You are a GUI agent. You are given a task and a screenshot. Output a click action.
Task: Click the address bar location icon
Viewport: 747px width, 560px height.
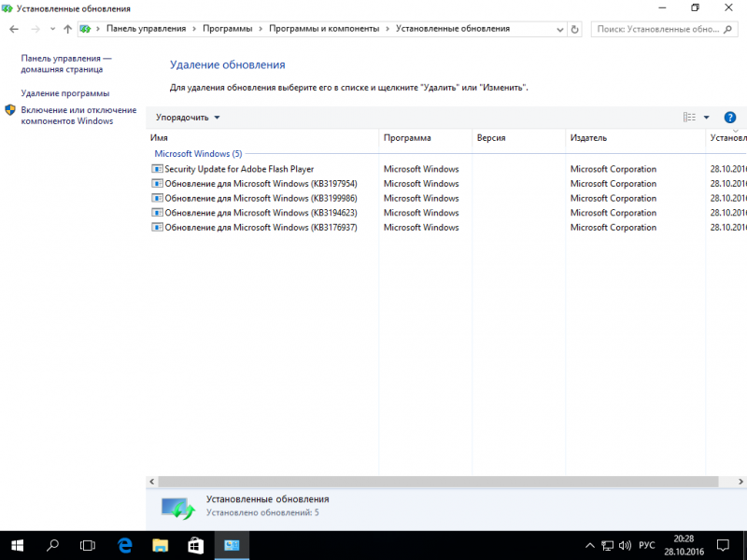(x=85, y=29)
